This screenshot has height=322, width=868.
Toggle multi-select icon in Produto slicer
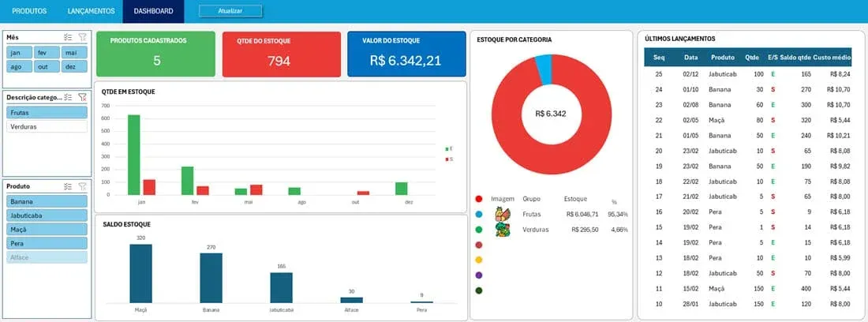(68, 186)
